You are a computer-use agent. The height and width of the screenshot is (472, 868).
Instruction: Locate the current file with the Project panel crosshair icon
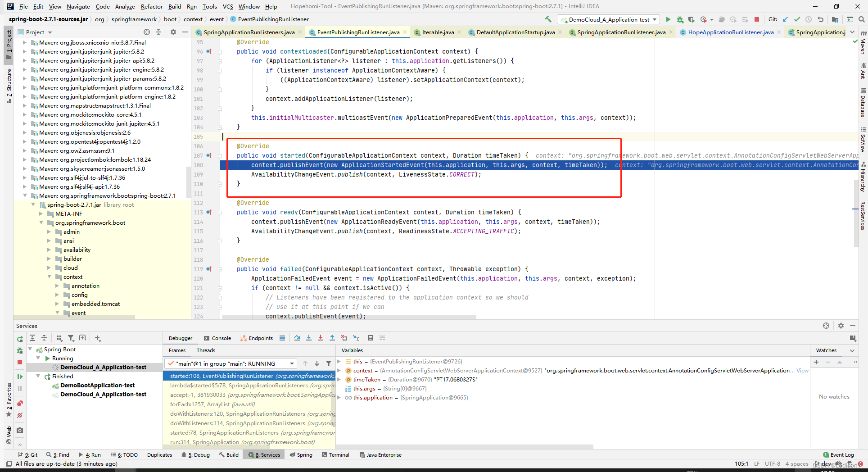point(147,32)
